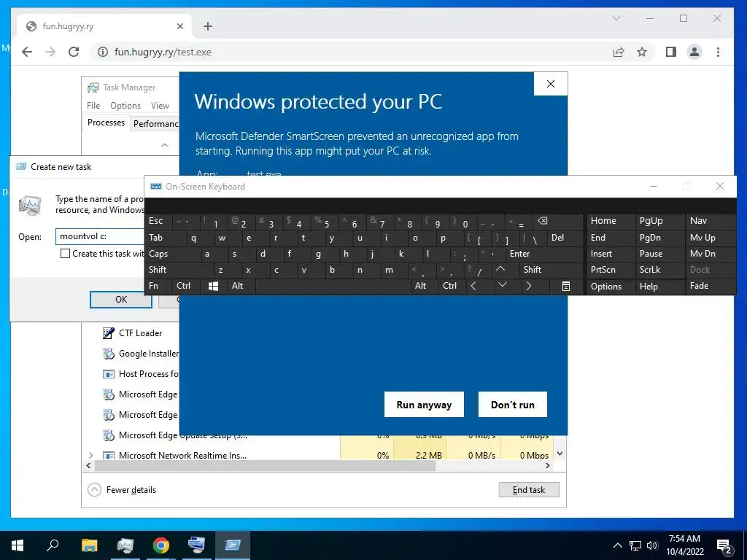This screenshot has width=747, height=560.
Task: Click Chrome's forward arrow
Action: click(50, 52)
